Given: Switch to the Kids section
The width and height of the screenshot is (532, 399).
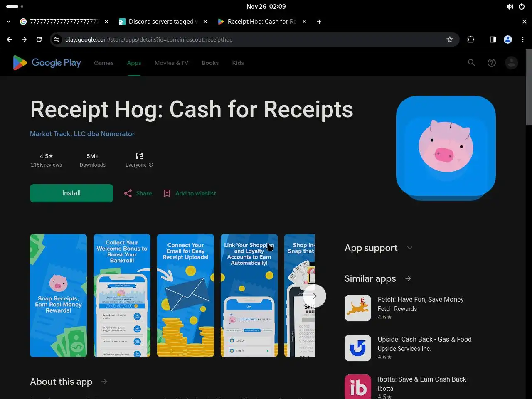Looking at the screenshot, I should coord(238,63).
